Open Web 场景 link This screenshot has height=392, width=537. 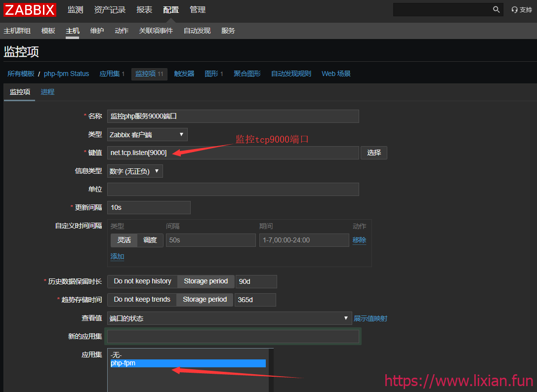pos(336,74)
